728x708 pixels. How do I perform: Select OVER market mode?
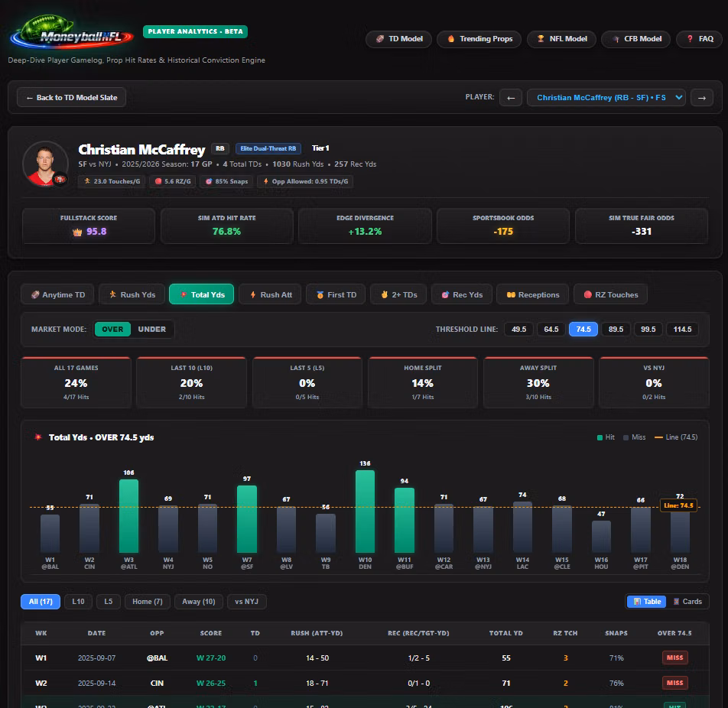pyautogui.click(x=112, y=330)
